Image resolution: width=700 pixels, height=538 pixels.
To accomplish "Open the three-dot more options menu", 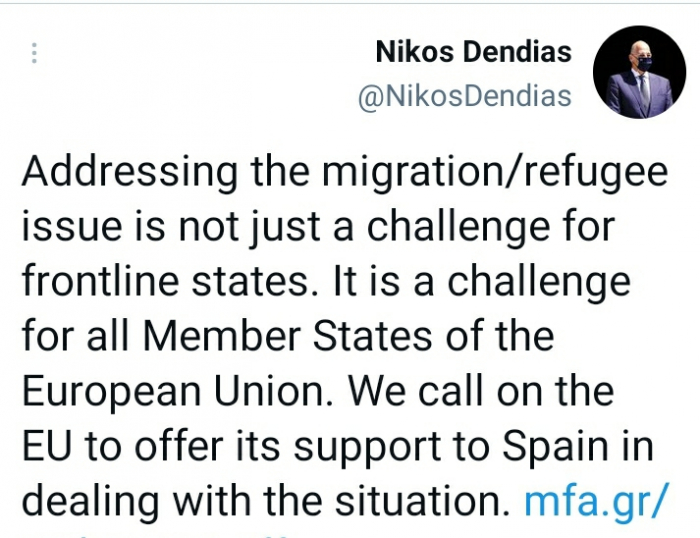I will (35, 53).
